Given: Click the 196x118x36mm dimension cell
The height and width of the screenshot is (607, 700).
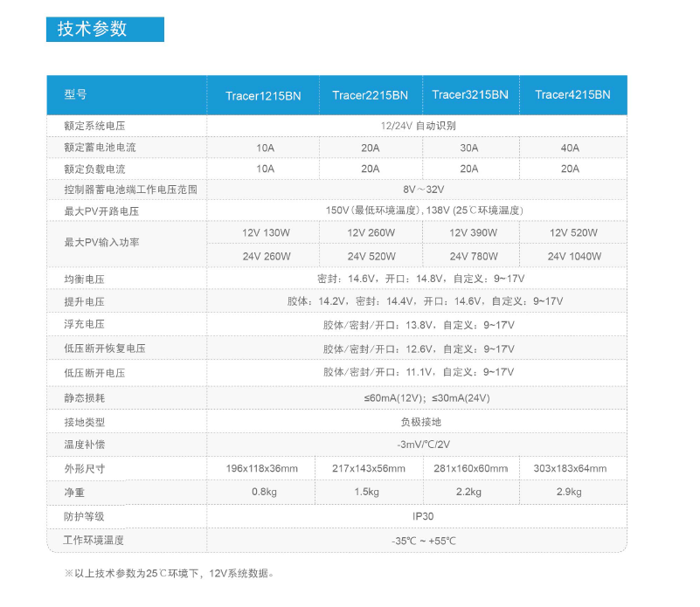Looking at the screenshot, I should coord(261,469).
